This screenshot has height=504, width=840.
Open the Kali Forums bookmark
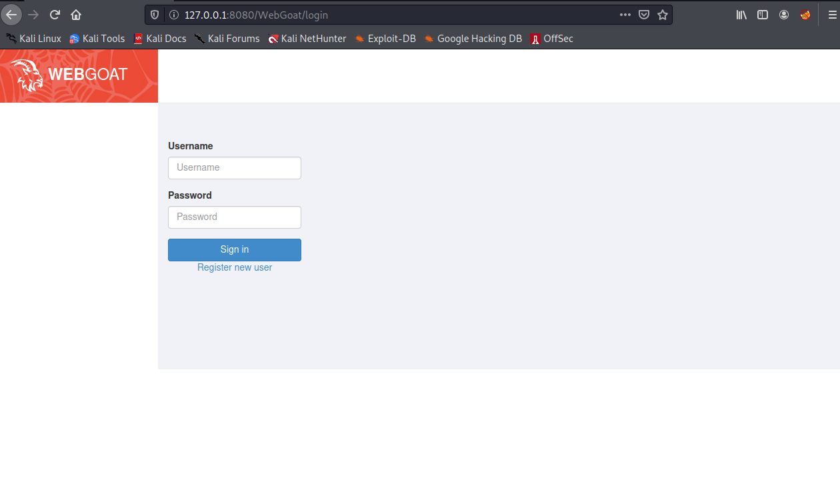(x=227, y=39)
